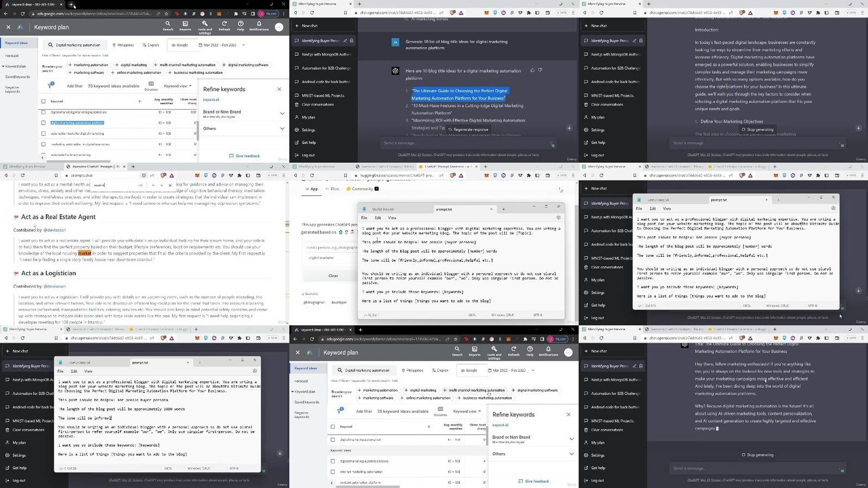The image size is (868, 488).
Task: Click thumbs up on ChatGPT reply, top-middle frame
Action: click(532, 71)
